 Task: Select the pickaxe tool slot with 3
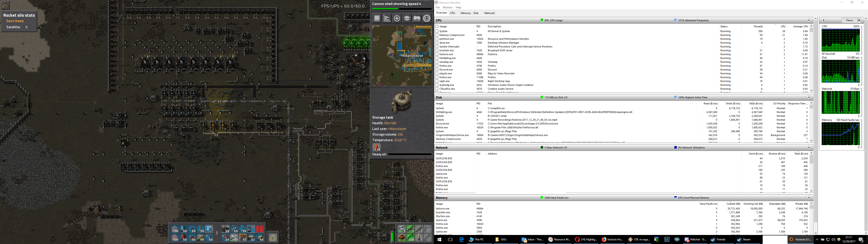click(x=402, y=229)
